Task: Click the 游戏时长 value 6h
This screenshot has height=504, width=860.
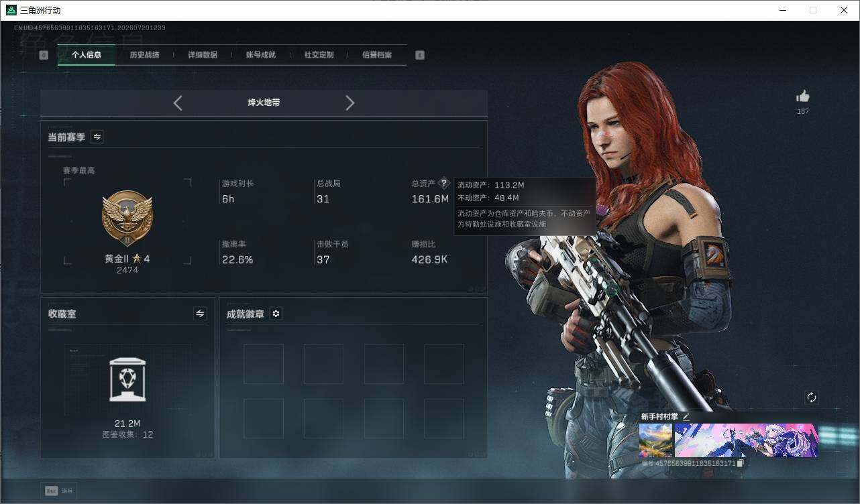Action: (228, 199)
